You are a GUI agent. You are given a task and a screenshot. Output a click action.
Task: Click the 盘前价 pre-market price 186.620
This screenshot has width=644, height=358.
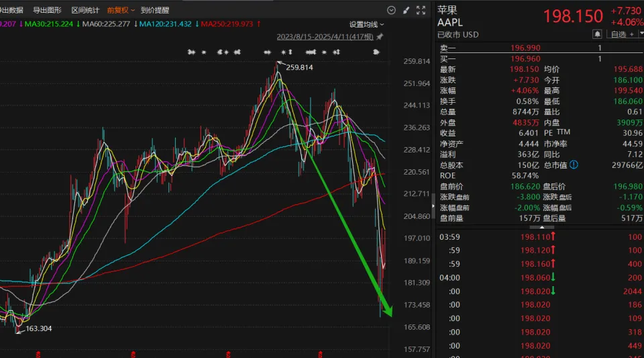[525, 187]
